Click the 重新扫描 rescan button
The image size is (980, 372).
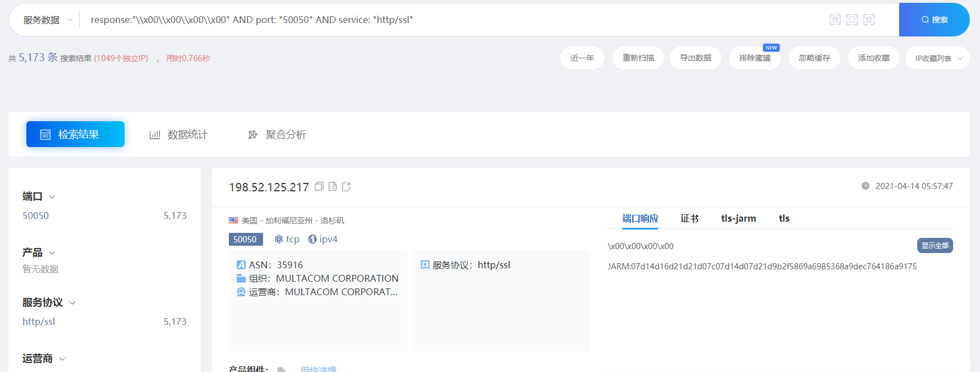pos(638,58)
